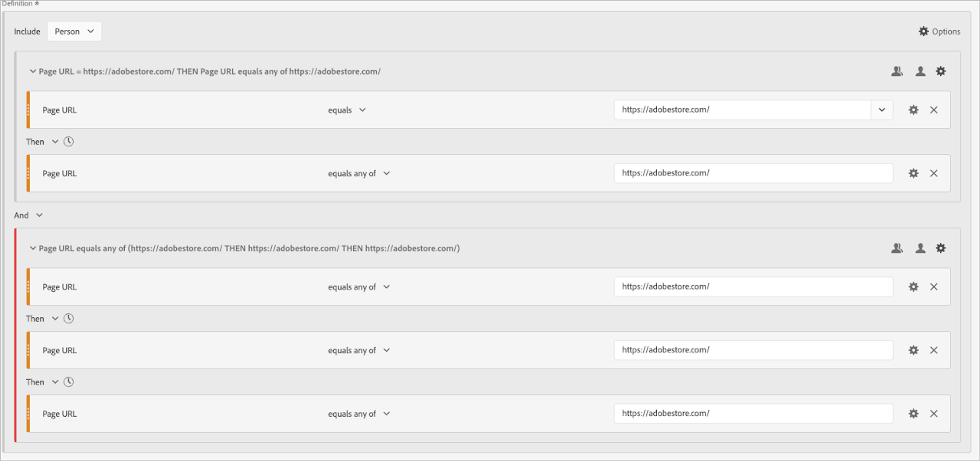Open the Include Person dropdown
Screen dimensions: 980x461
pyautogui.click(x=74, y=31)
